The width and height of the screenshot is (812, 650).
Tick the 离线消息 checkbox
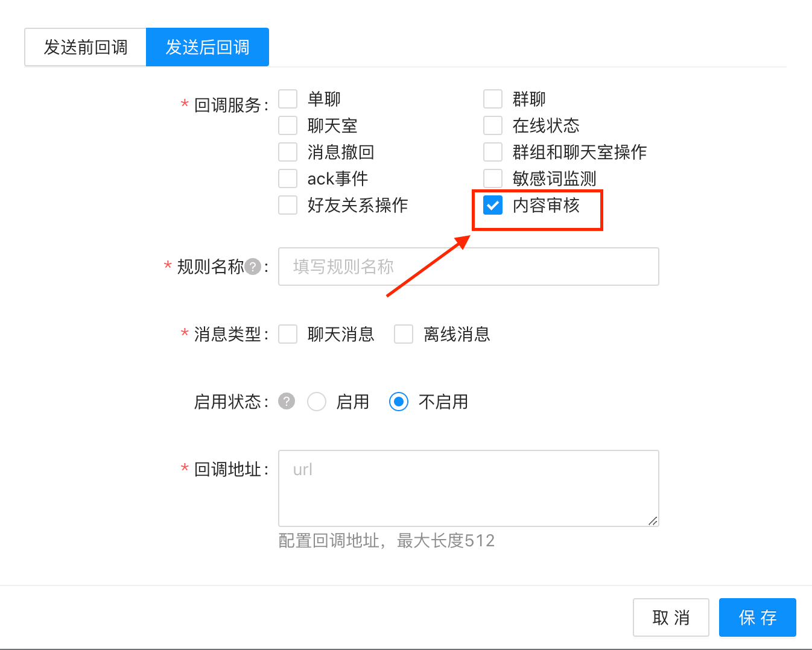(404, 334)
